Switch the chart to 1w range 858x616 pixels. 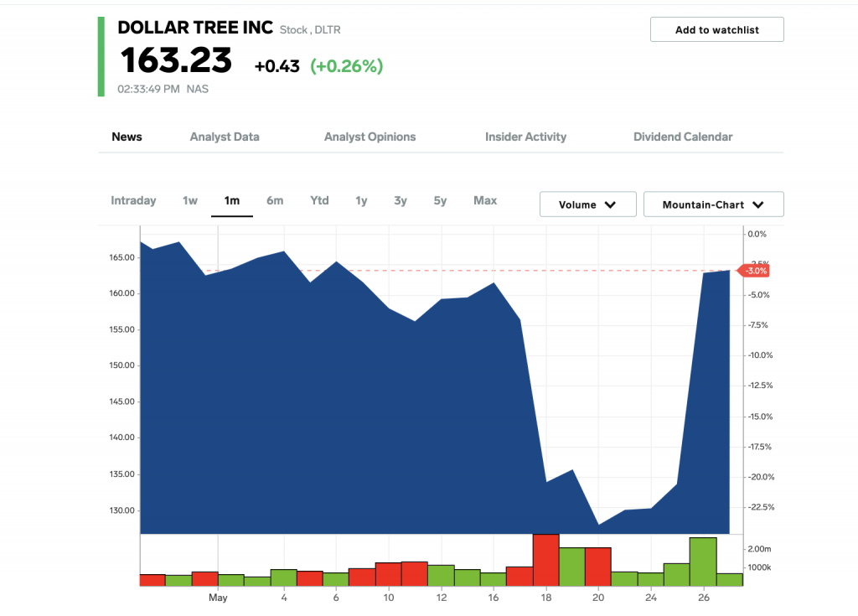point(190,200)
